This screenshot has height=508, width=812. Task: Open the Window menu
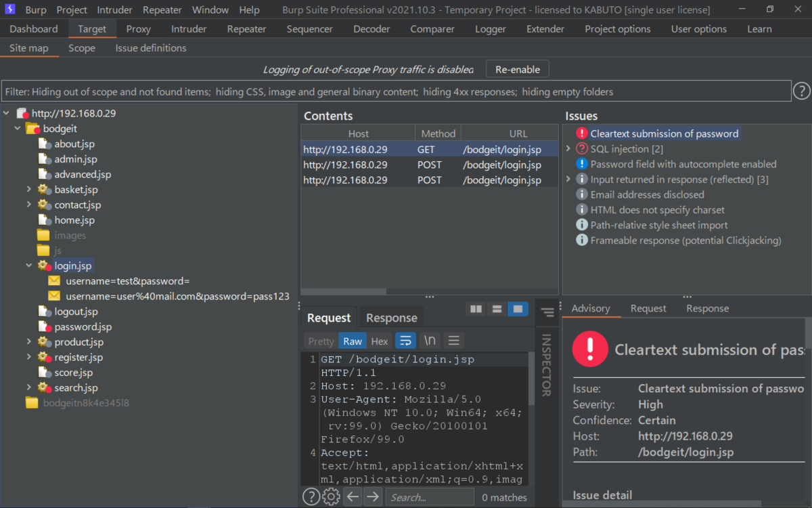[210, 10]
